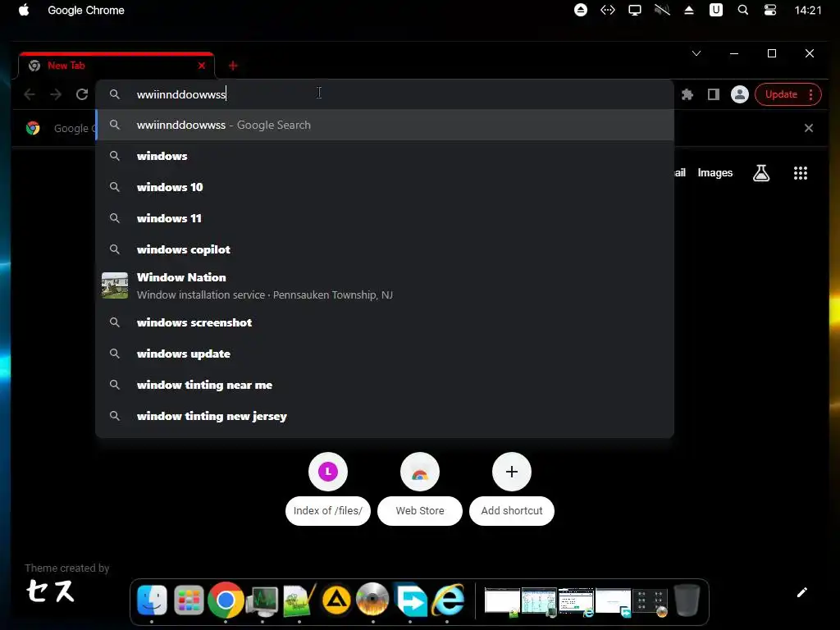Image resolution: width=840 pixels, height=630 pixels.
Task: Open a new tab with plus icon
Action: [233, 66]
